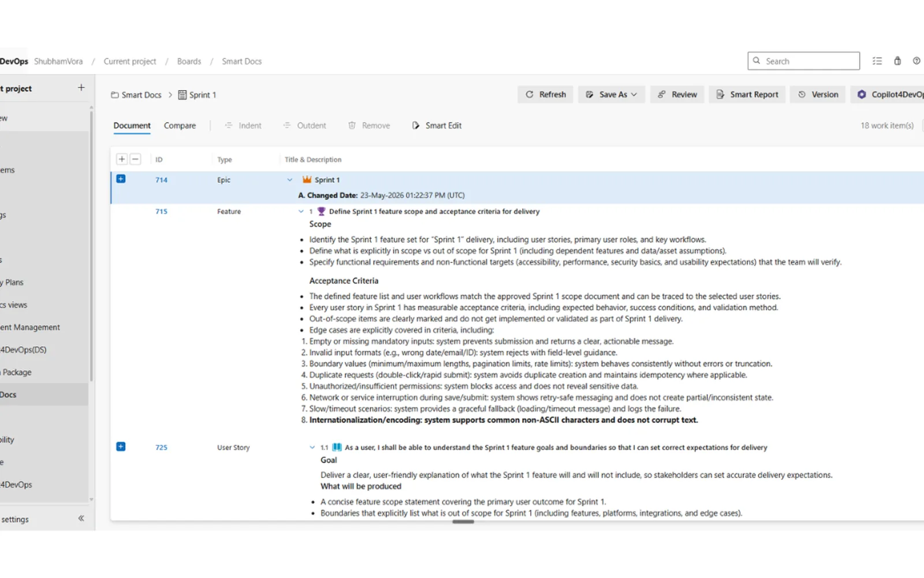Open work item ID 715 link
The image size is (924, 578).
pos(161,212)
